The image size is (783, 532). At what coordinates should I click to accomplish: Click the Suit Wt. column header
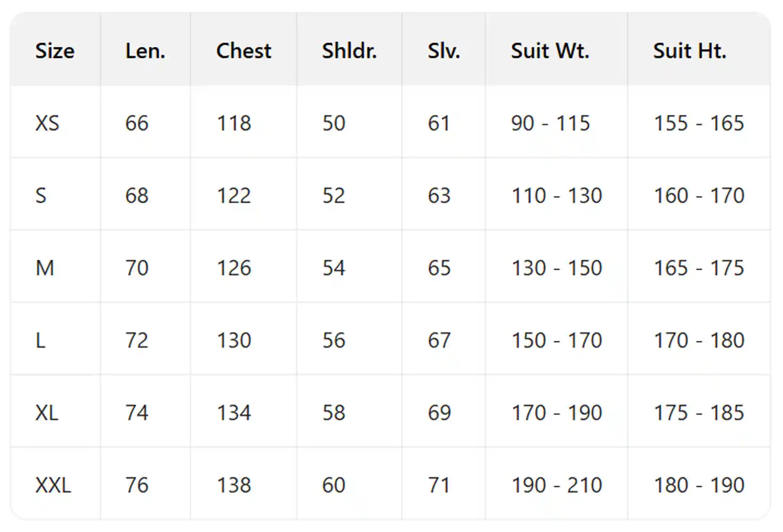pos(550,51)
